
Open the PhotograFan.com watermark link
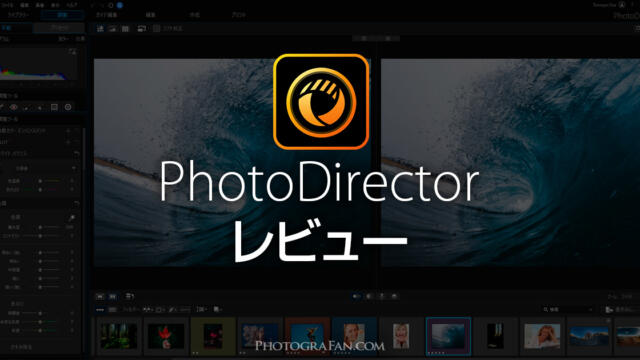320,346
